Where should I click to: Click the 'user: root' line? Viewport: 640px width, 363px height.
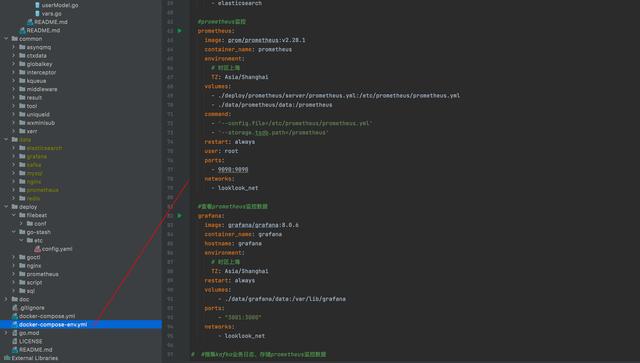pyautogui.click(x=221, y=151)
